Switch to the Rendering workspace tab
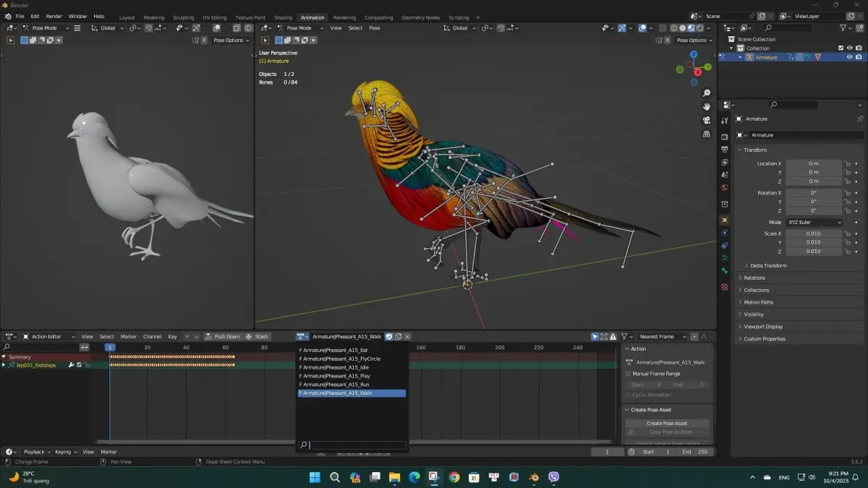This screenshot has width=868, height=488. pos(344,17)
